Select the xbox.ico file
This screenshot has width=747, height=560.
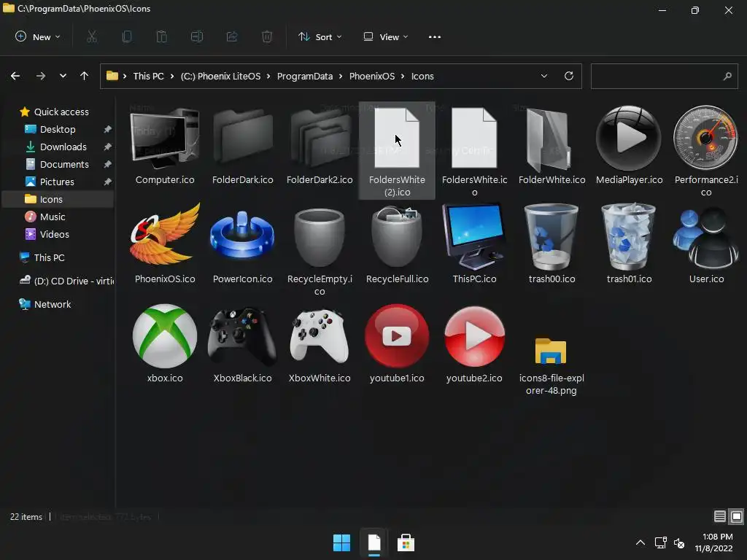pyautogui.click(x=165, y=344)
